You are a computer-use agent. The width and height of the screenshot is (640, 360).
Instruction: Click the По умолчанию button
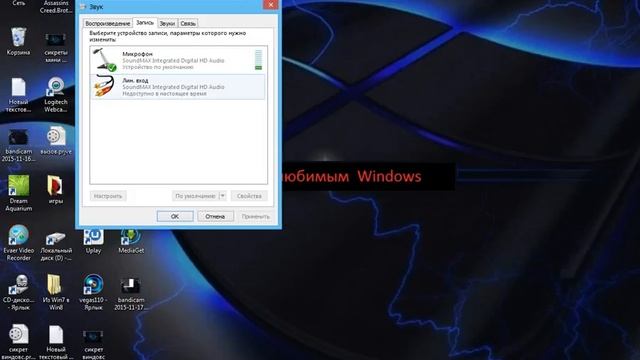coord(196,196)
